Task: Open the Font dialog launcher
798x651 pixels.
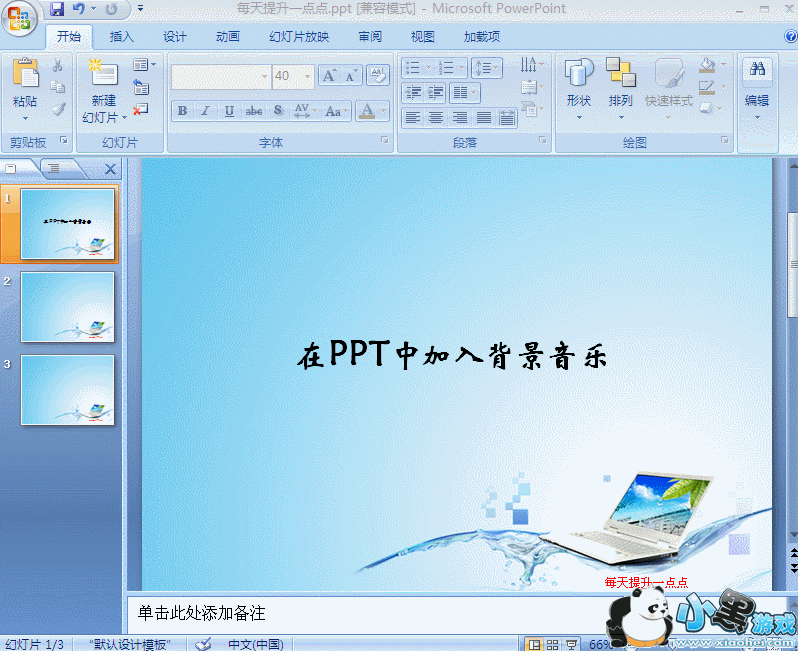Action: tap(385, 140)
